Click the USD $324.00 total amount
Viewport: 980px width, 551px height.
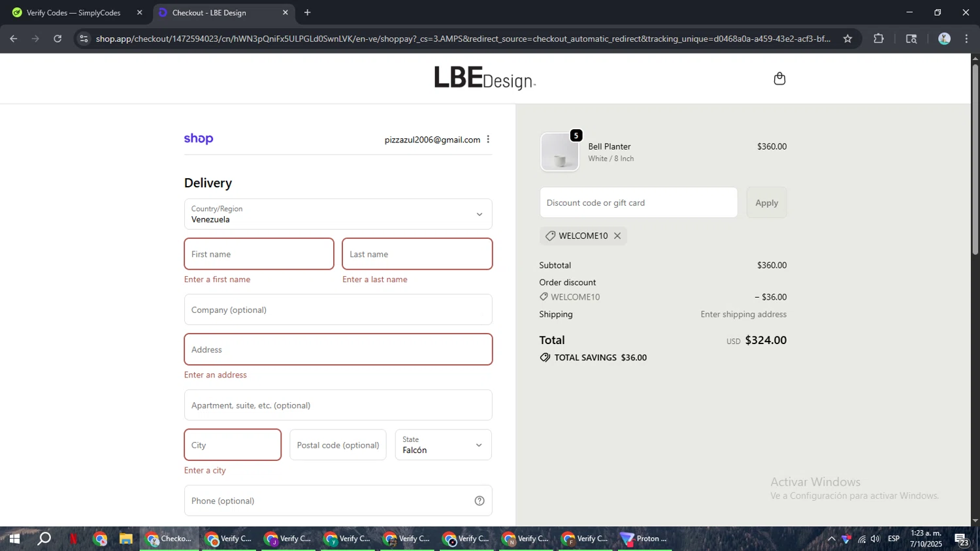(757, 340)
